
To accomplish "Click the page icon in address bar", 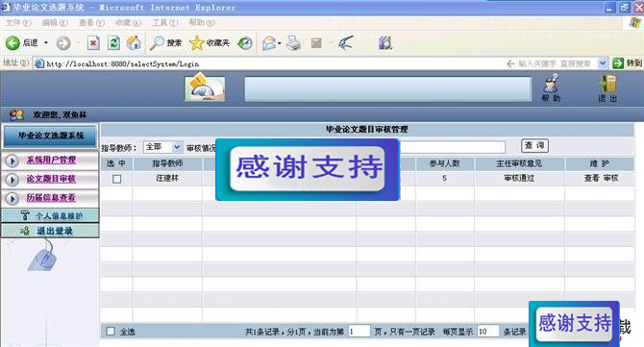I will tap(39, 63).
